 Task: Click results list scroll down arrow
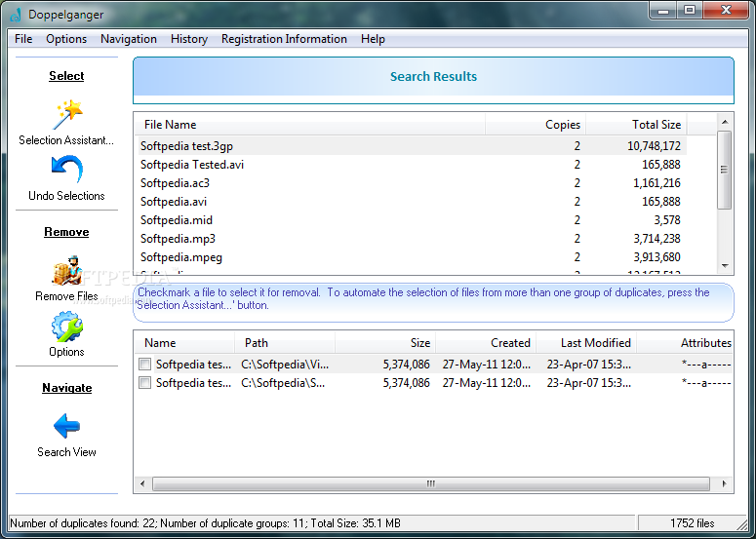725,266
